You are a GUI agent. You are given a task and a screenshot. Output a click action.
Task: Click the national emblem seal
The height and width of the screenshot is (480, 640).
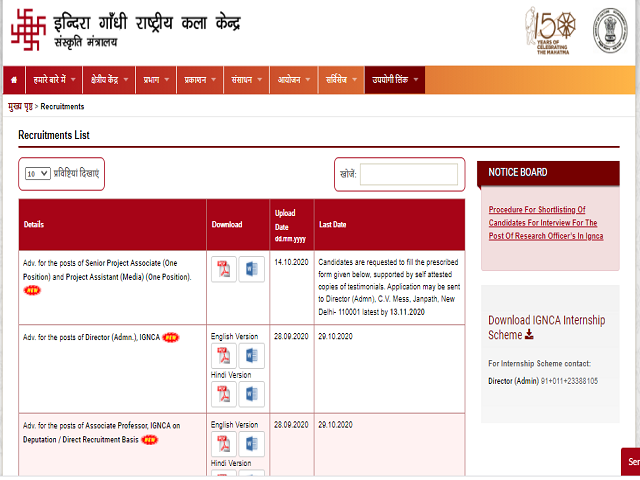click(610, 31)
